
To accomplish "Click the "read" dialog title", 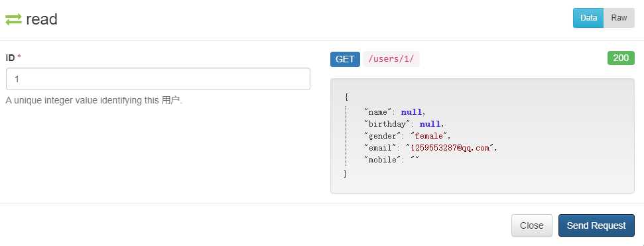I will (42, 19).
